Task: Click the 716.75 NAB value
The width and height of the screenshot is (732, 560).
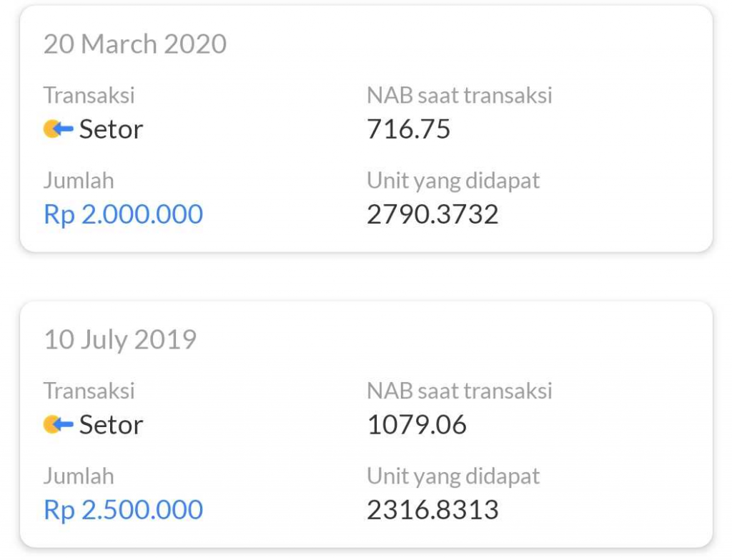Action: point(408,129)
